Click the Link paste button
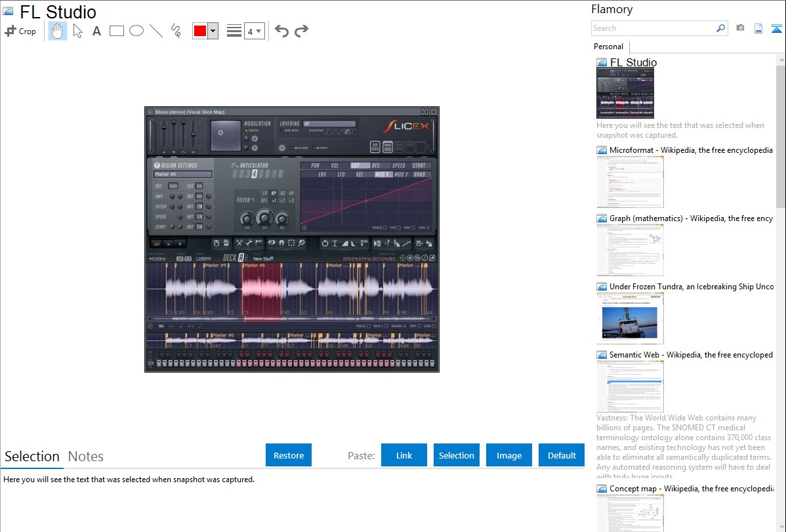The image size is (786, 532). click(404, 455)
